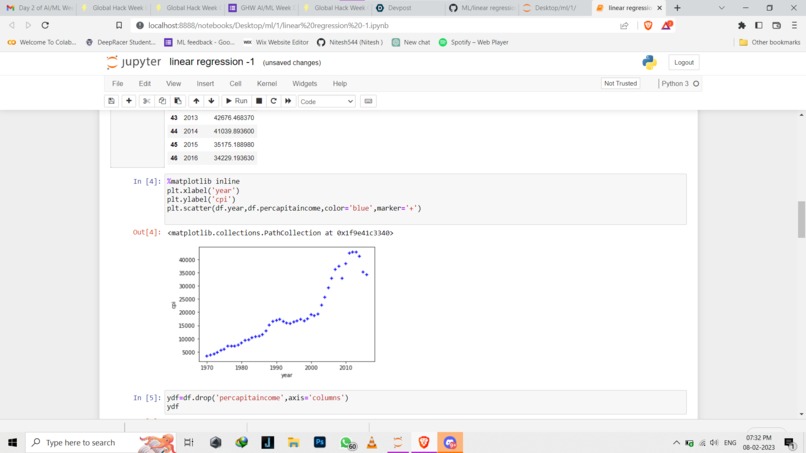This screenshot has width=806, height=453.
Task: Switch to Day 2 of AI/ML Gmail tab
Action: pyautogui.click(x=39, y=8)
